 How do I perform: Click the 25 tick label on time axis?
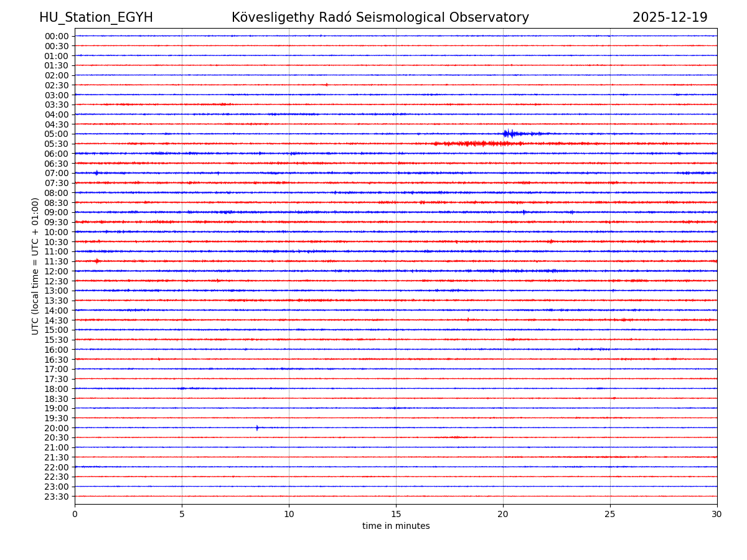(609, 514)
